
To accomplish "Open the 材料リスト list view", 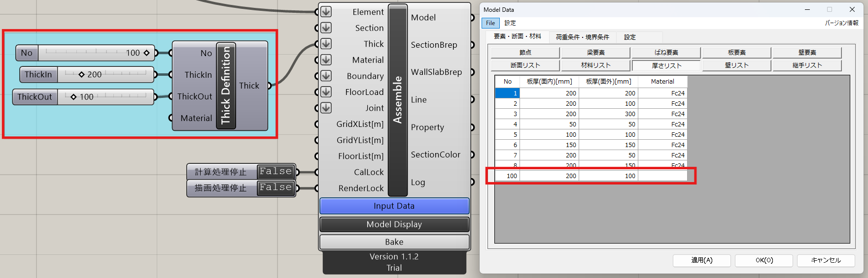I will (x=595, y=65).
